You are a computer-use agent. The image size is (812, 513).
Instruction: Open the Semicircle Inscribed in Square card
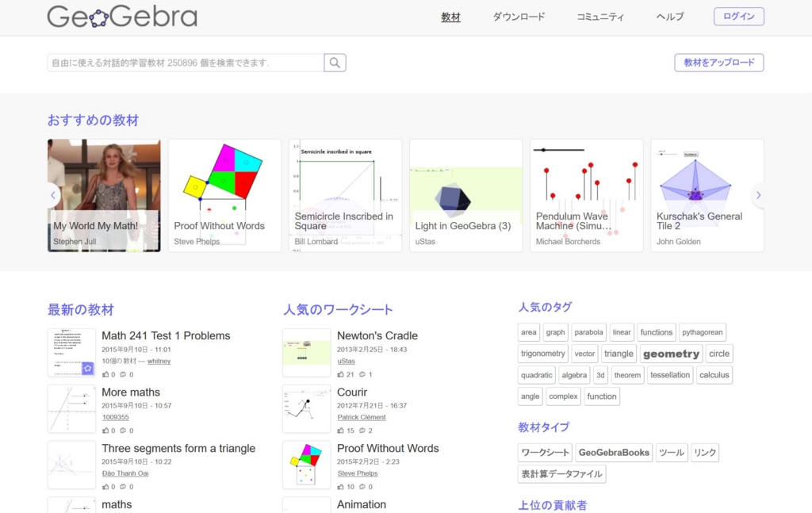pyautogui.click(x=346, y=196)
